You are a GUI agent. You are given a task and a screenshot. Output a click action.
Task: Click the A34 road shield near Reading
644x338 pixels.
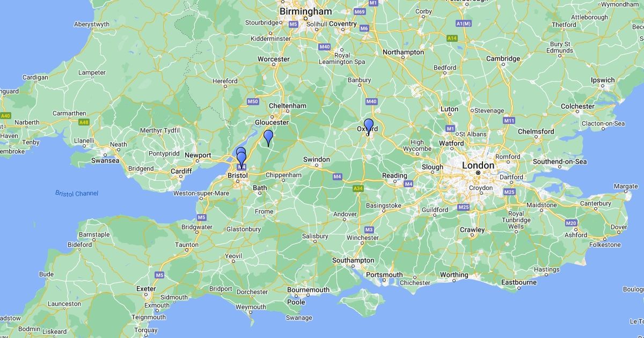[358, 188]
